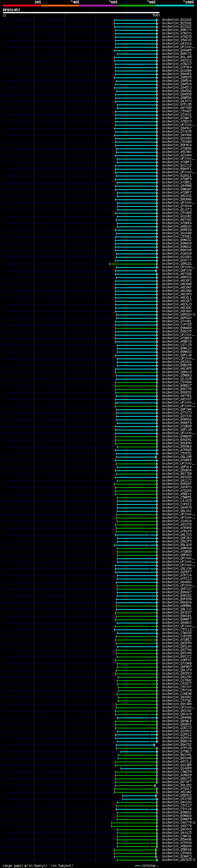
Task: Select the label UniRef100_A8MSC6
Action: tap(176, 277)
